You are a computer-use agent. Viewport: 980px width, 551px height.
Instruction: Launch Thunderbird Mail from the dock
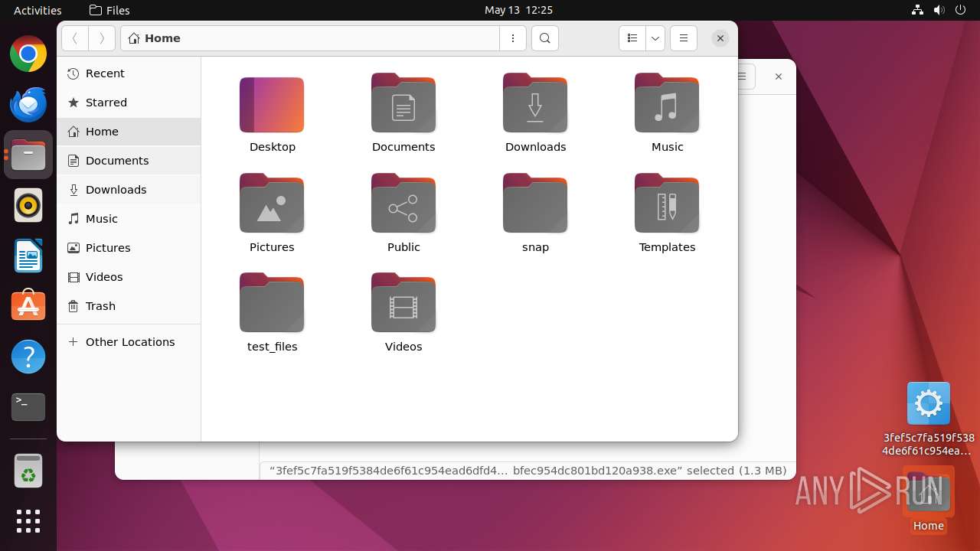coord(28,105)
